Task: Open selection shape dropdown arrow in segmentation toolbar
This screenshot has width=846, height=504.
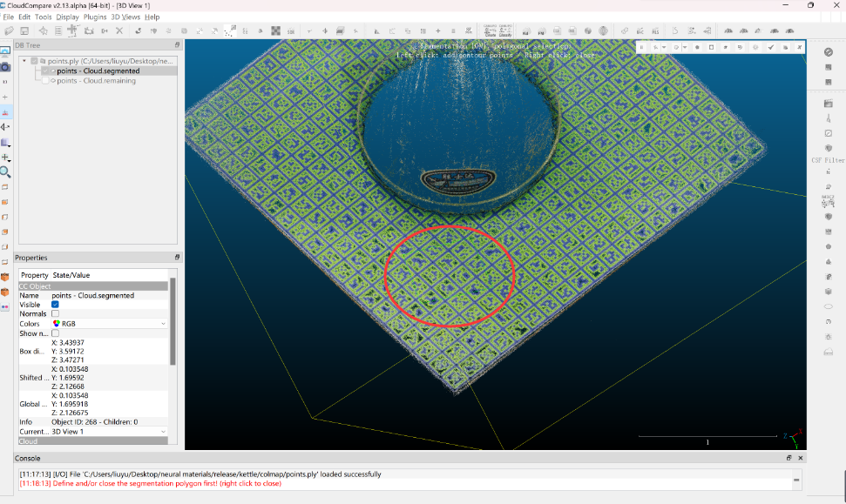Action: click(x=685, y=47)
